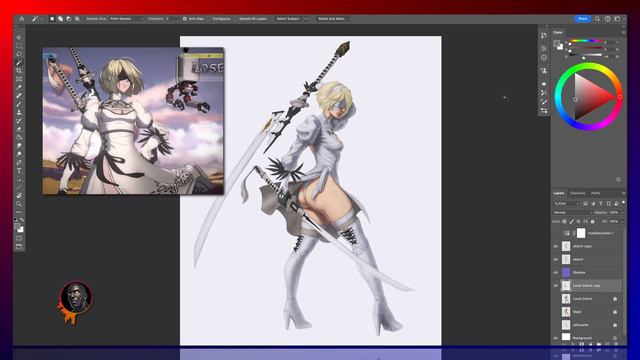Toggle the Anti-alias checkbox

[184, 19]
